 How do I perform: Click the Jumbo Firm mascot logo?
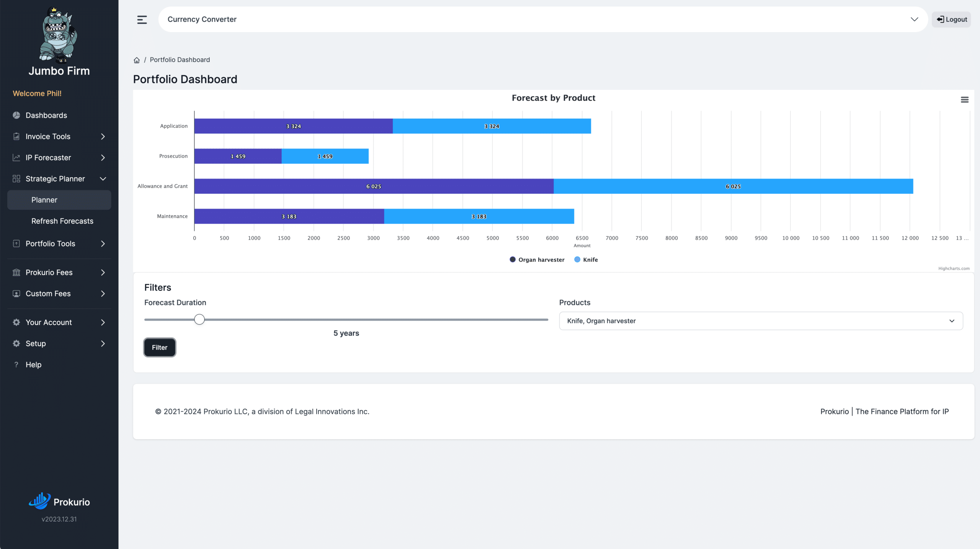(59, 34)
